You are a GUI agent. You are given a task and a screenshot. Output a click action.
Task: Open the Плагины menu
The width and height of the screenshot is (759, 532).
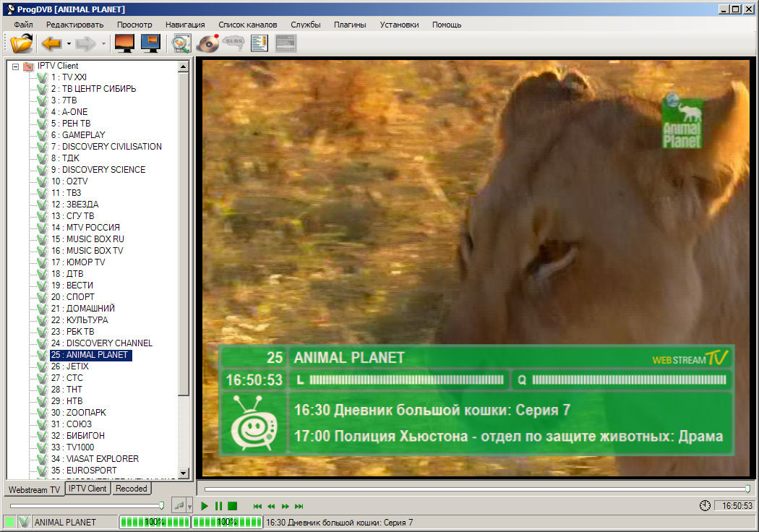coord(349,24)
